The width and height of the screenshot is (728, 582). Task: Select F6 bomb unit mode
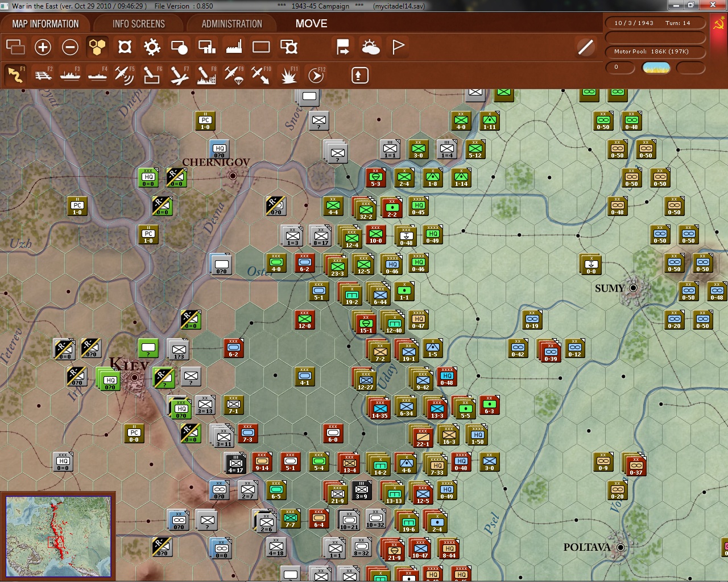click(x=152, y=75)
